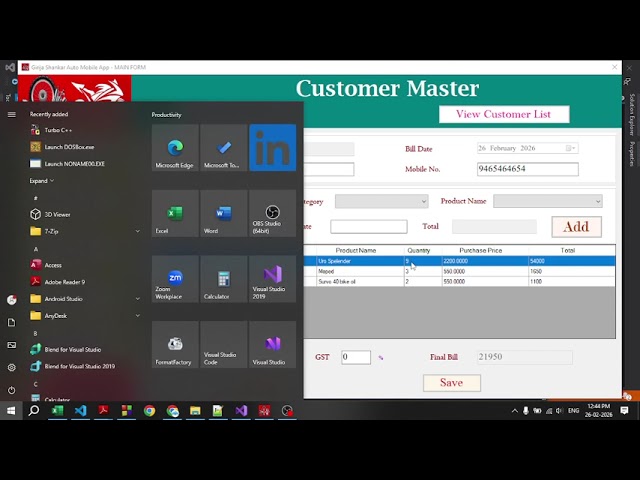Expand the 7-Zip folder

tap(138, 231)
